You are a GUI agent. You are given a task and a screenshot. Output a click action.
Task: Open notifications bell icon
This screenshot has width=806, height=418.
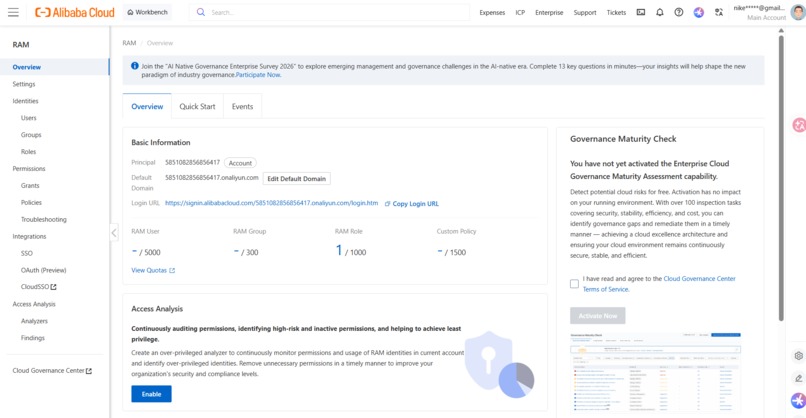(x=660, y=12)
